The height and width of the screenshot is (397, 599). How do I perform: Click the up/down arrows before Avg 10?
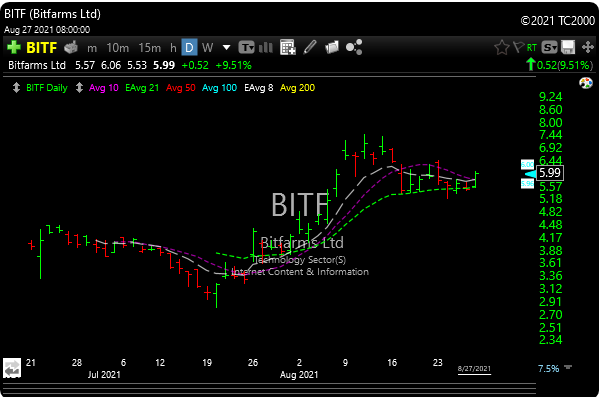tap(79, 88)
